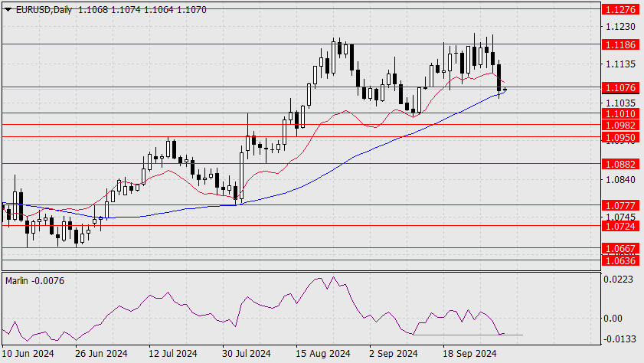Click the latest doji candle near 1.1070

click(x=505, y=90)
